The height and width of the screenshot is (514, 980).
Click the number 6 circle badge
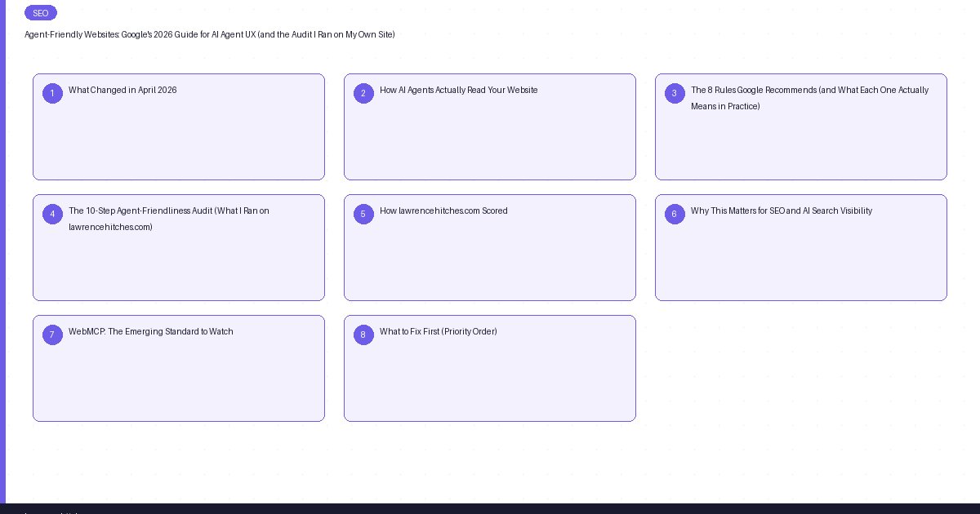pyautogui.click(x=675, y=214)
